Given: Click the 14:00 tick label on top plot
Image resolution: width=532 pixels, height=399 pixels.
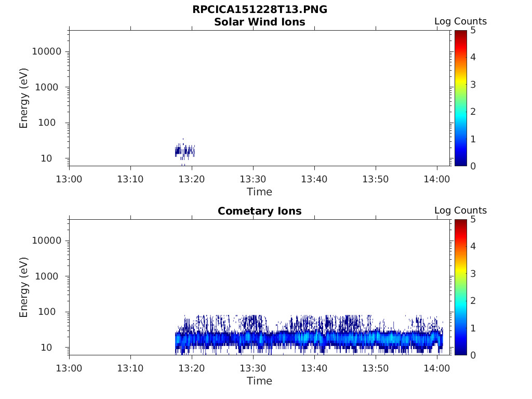Looking at the screenshot, I should pos(436,179).
